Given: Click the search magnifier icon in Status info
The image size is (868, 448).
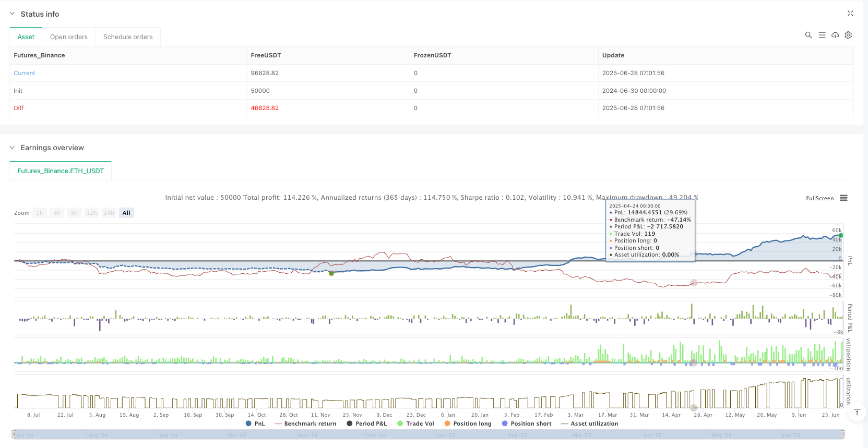Looking at the screenshot, I should coord(808,35).
